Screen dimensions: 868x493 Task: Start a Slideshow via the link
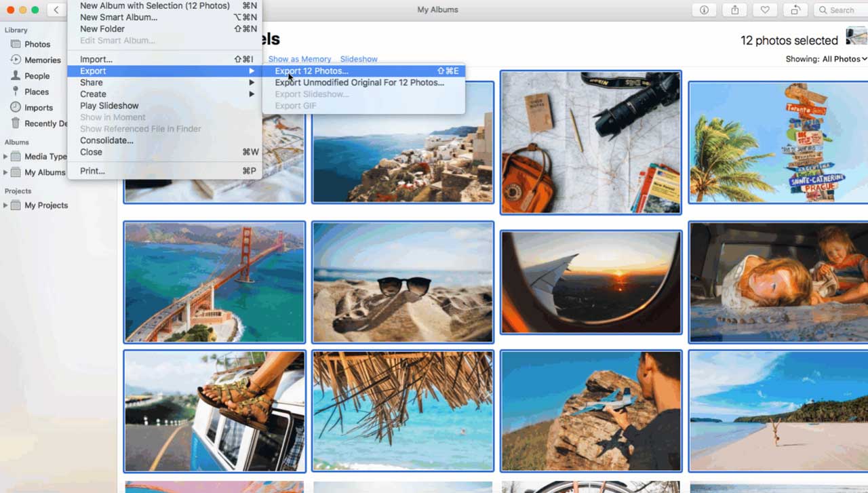tap(359, 59)
